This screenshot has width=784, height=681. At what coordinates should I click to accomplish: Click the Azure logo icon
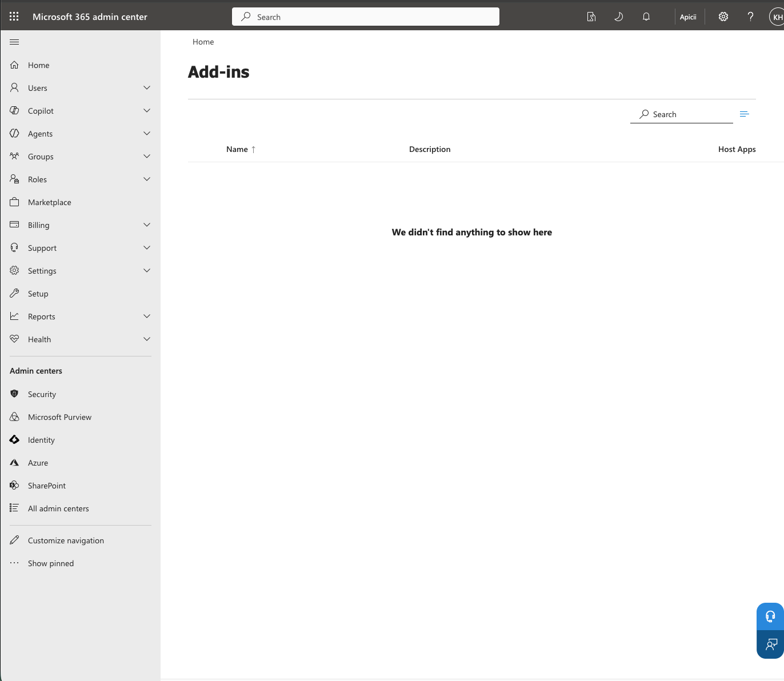click(x=14, y=463)
